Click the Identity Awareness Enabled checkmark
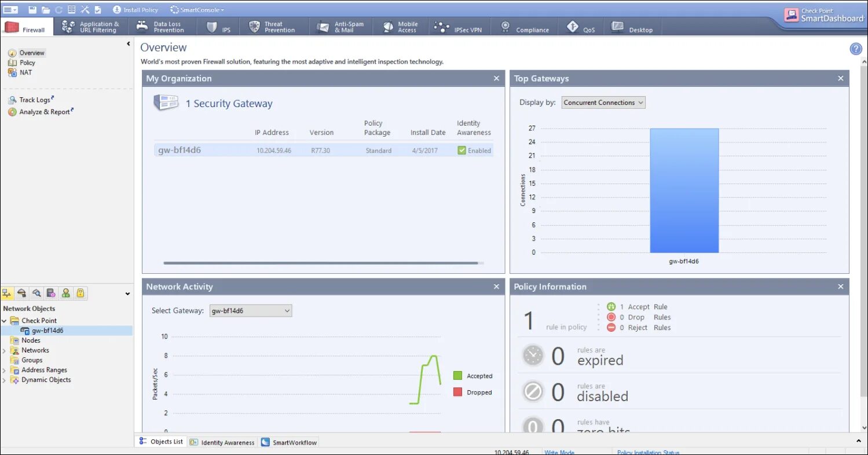The height and width of the screenshot is (455, 868). tap(462, 150)
